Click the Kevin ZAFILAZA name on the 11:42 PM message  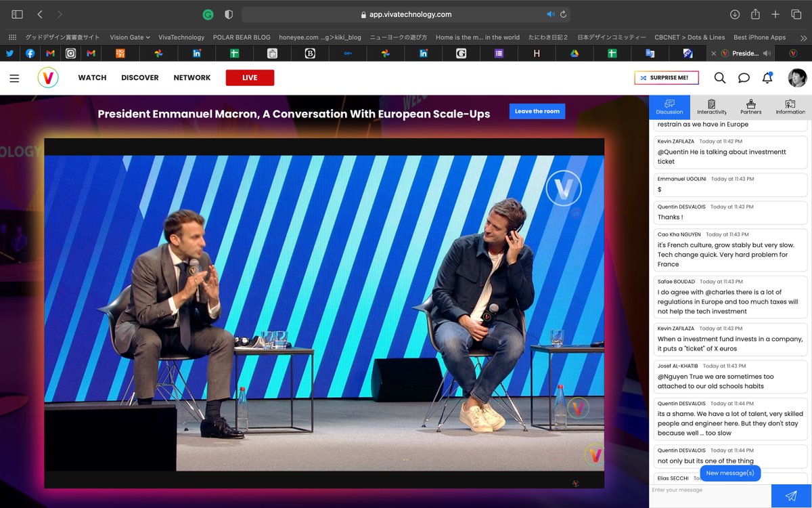(x=675, y=142)
